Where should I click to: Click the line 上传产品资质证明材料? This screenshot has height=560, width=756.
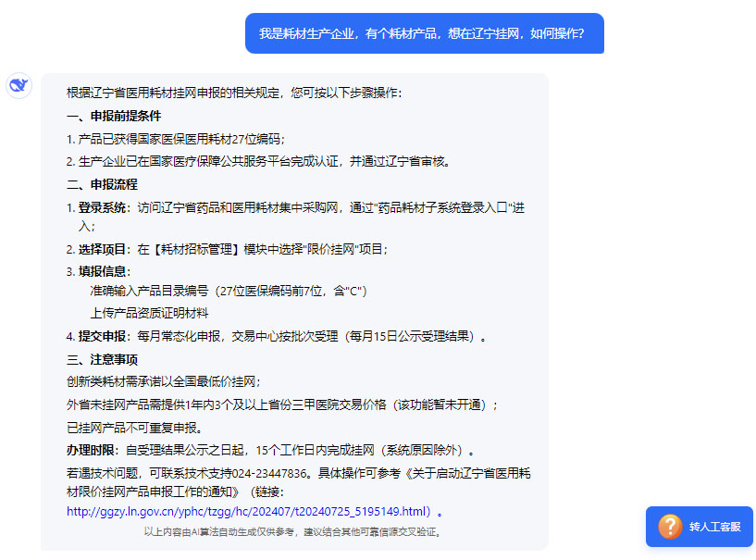pyautogui.click(x=150, y=314)
